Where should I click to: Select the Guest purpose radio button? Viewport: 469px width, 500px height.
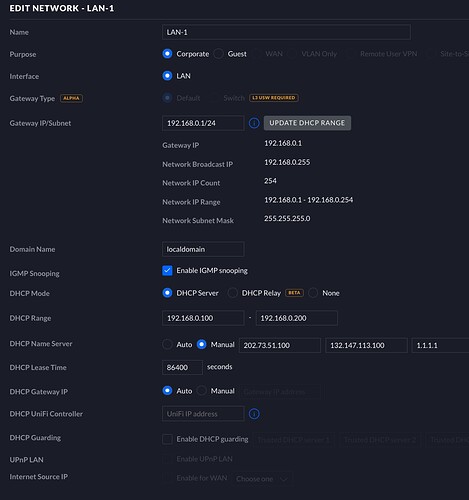pos(219,54)
